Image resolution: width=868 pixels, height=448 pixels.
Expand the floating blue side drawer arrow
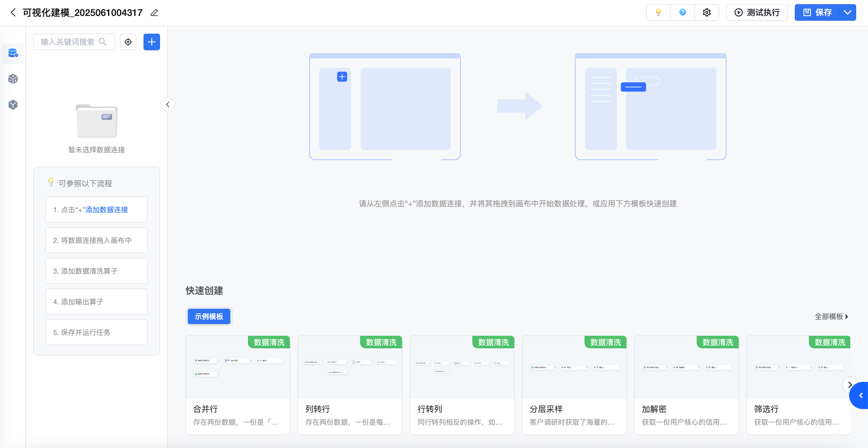coord(861,395)
